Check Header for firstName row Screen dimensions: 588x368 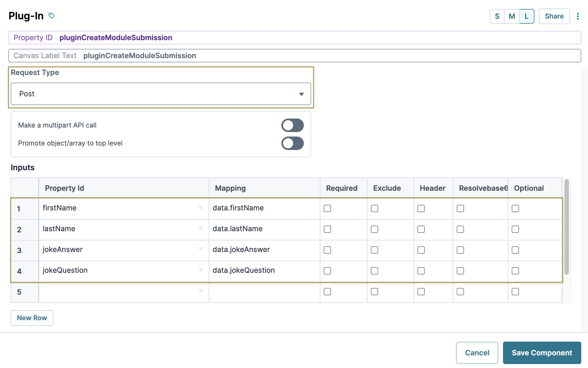(421, 208)
